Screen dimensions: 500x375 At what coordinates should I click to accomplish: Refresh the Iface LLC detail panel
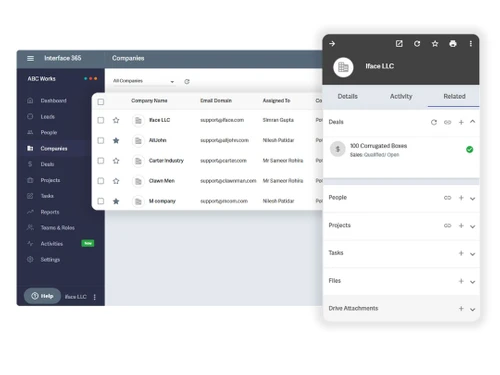tap(417, 44)
